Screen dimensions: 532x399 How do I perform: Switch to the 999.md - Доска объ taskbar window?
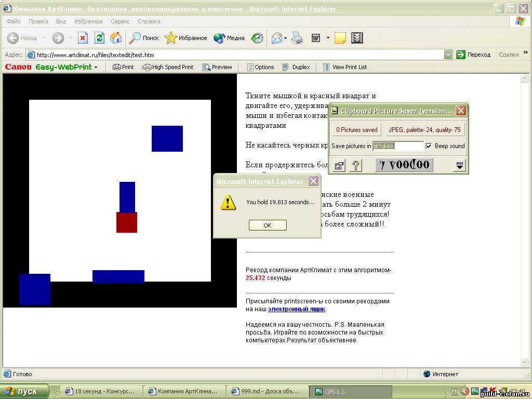(267, 392)
